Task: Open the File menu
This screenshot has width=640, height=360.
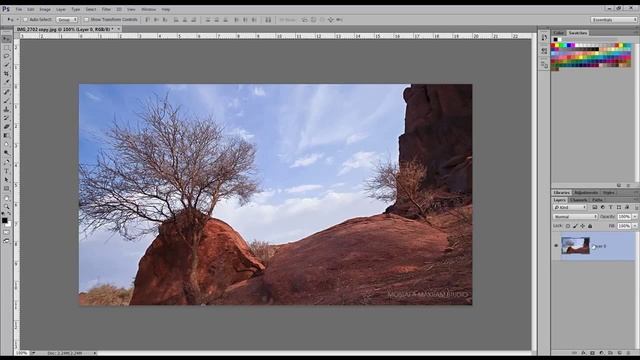Action: click(19, 9)
